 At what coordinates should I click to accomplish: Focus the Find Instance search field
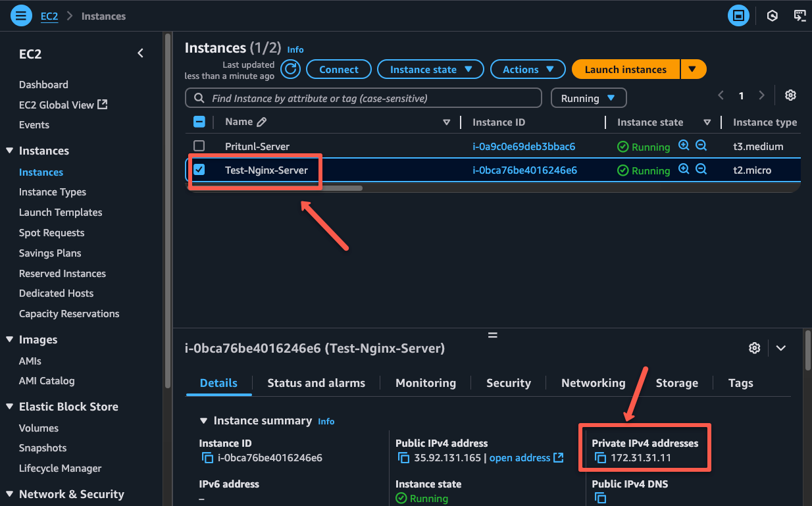pos(363,98)
